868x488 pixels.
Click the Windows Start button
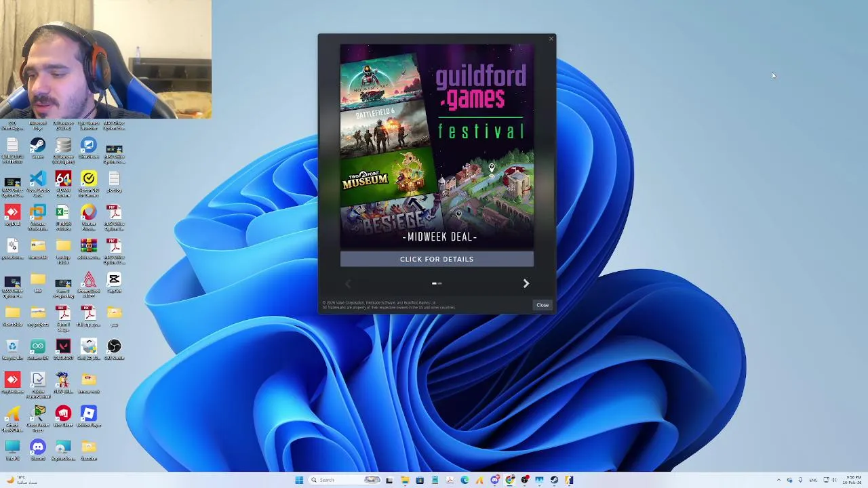tap(299, 480)
